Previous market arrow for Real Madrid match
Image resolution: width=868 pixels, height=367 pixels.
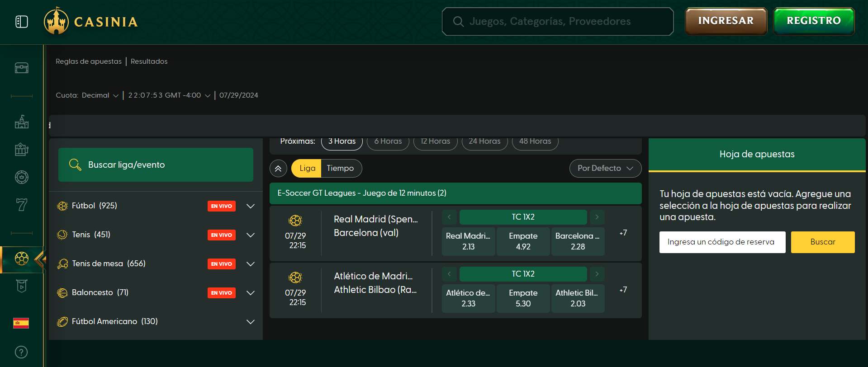click(449, 217)
